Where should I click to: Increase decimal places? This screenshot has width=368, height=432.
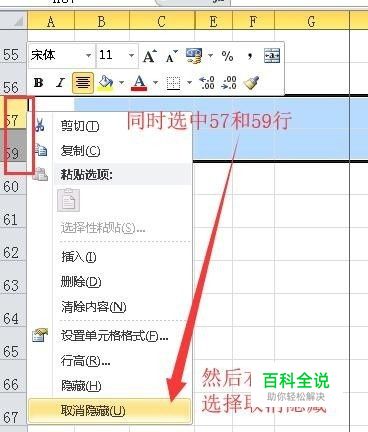[x=207, y=83]
